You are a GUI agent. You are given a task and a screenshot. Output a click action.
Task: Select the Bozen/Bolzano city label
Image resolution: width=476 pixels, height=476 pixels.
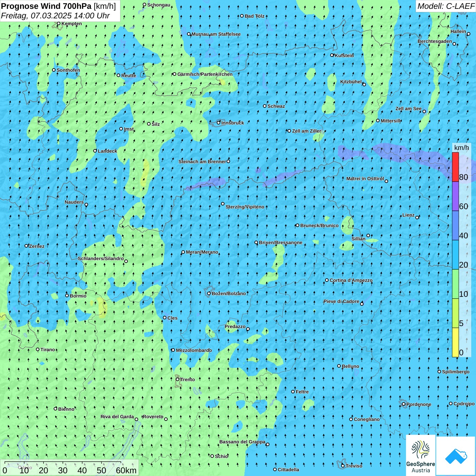(228, 293)
